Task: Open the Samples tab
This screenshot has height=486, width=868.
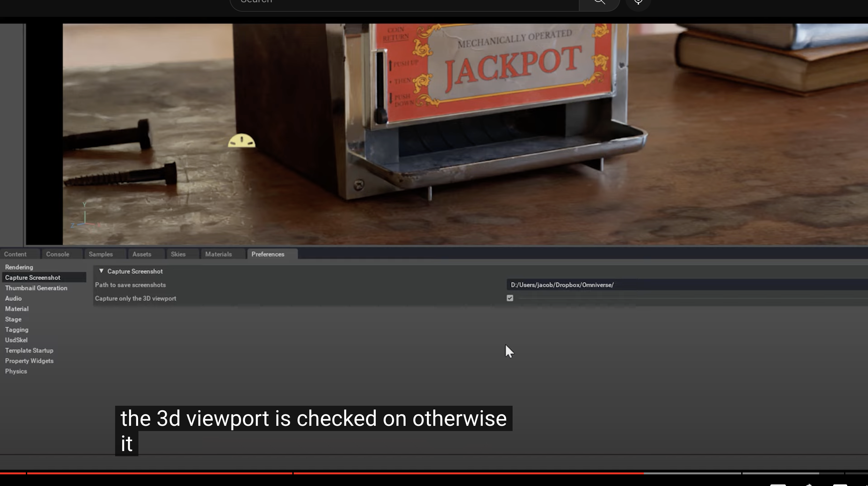Action: coord(101,254)
